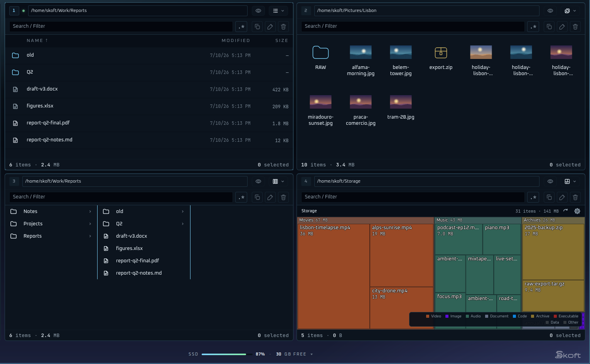
Task: Toggle hidden files eye in pane 4
Action: tap(550, 181)
